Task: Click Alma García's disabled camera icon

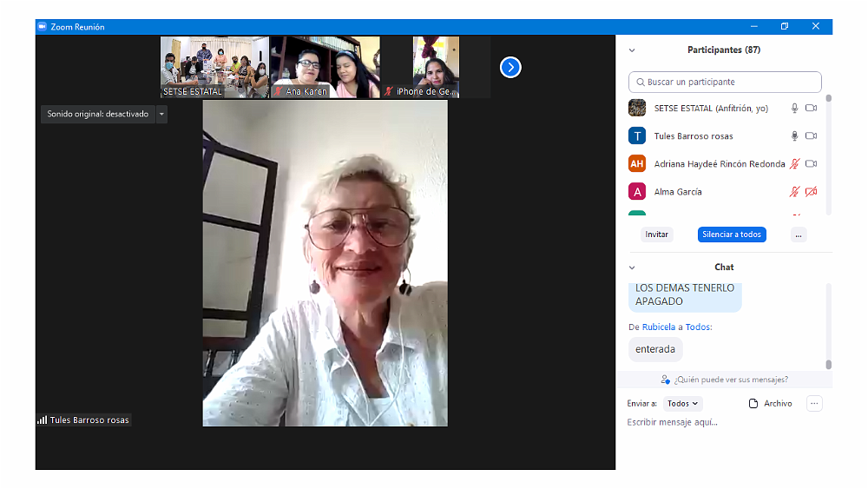Action: pyautogui.click(x=812, y=192)
